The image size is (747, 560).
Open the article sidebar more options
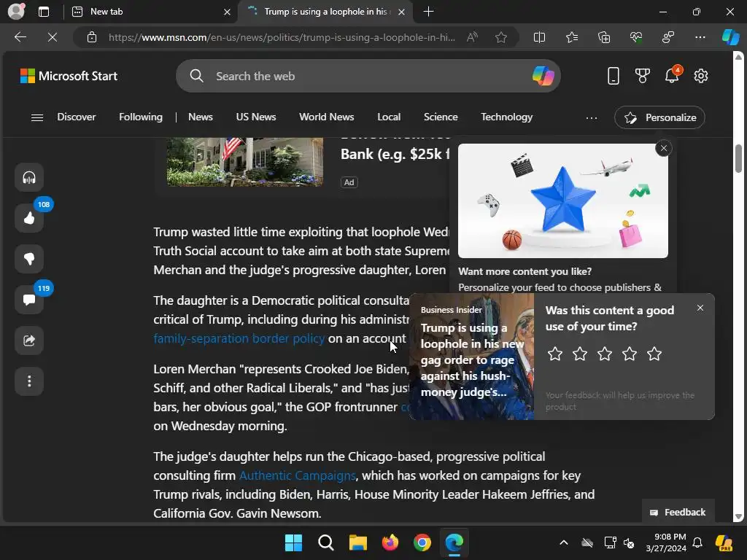[x=29, y=381]
